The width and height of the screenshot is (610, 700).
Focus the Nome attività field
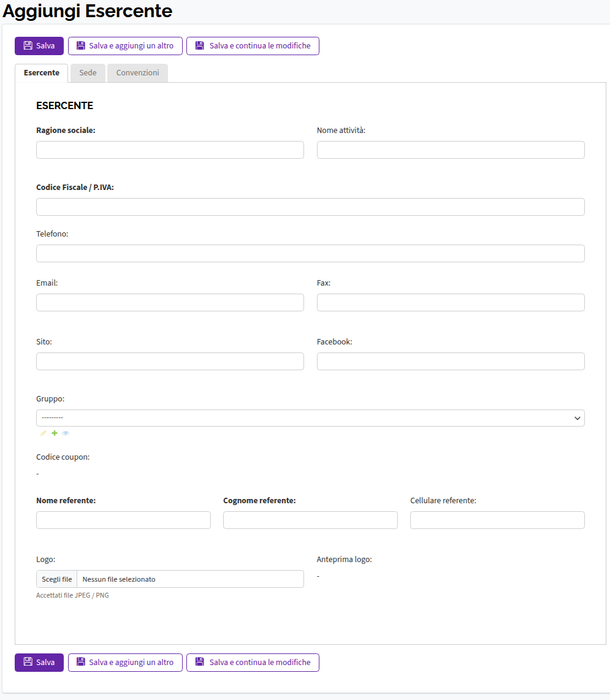click(451, 150)
